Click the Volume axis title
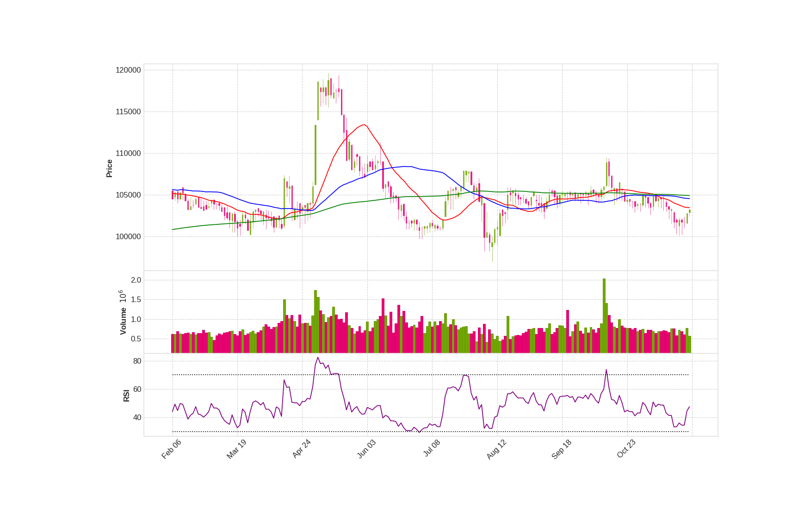This screenshot has width=798, height=532. [x=123, y=321]
